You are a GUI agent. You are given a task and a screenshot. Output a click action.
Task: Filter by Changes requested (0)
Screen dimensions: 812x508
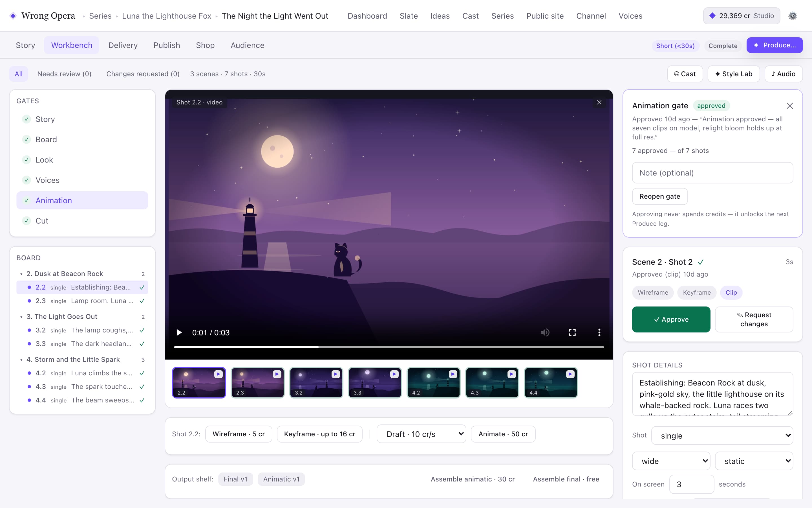click(143, 74)
